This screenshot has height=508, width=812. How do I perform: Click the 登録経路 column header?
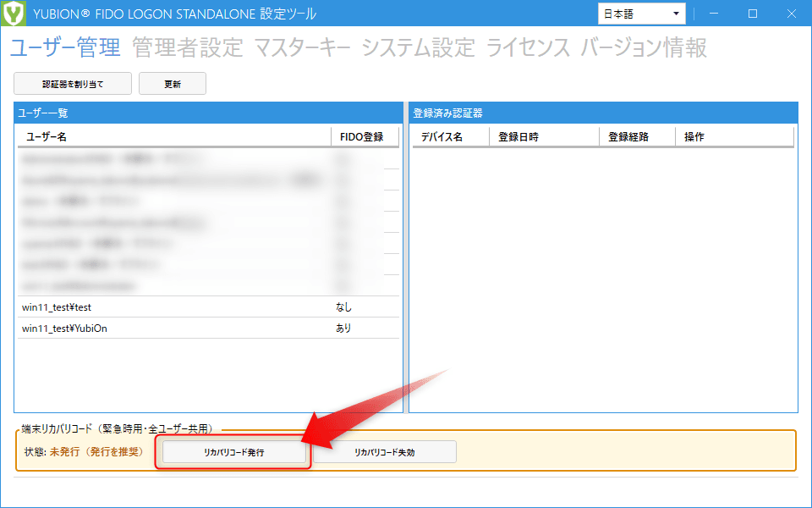pyautogui.click(x=638, y=137)
